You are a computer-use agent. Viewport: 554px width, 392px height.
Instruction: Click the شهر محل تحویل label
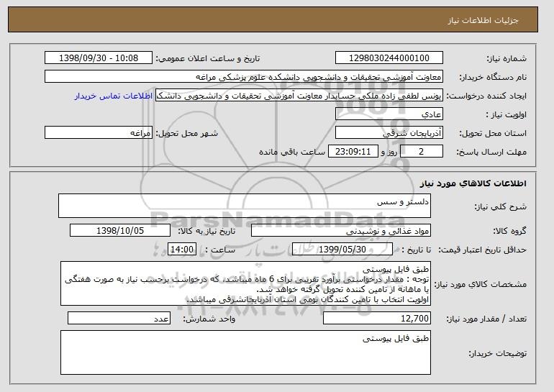pos(187,134)
